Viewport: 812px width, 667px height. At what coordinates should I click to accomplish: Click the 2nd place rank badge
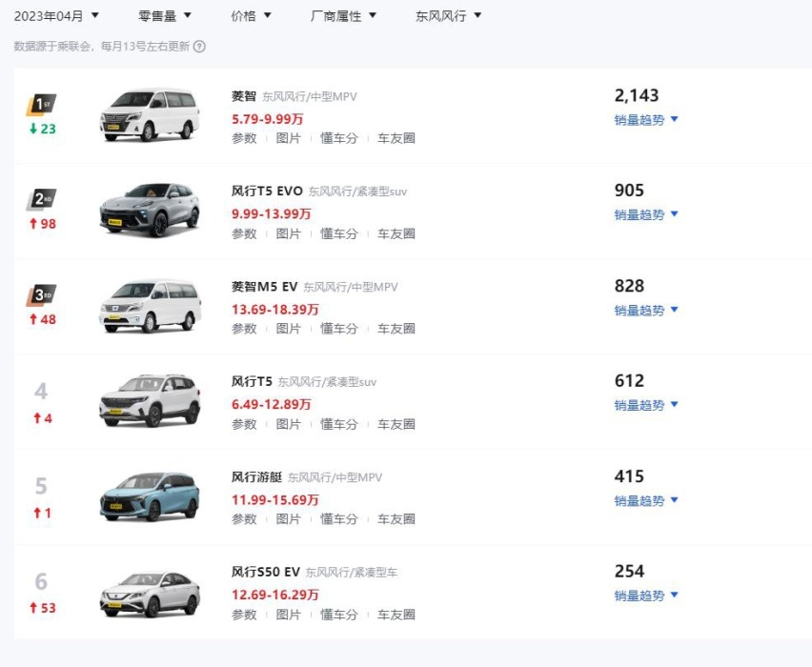coord(41,199)
